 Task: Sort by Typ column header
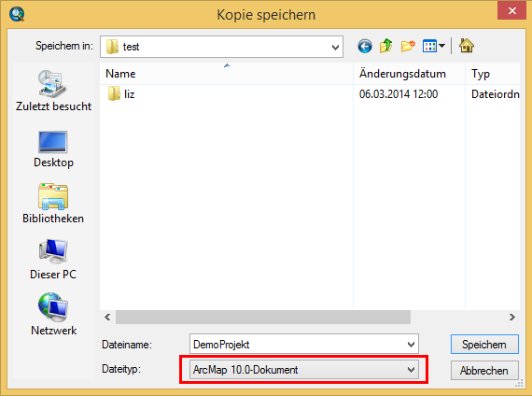click(x=493, y=74)
